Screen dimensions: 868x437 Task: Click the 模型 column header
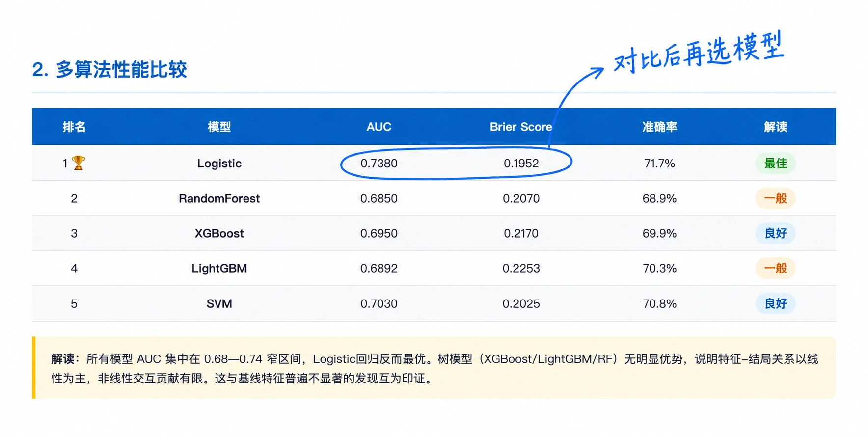tap(219, 127)
